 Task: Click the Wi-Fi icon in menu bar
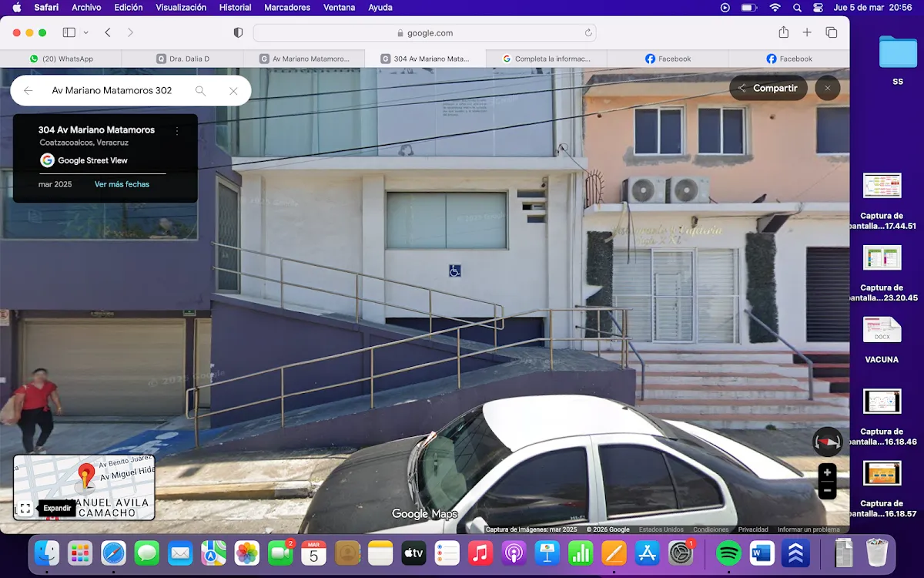[775, 8]
